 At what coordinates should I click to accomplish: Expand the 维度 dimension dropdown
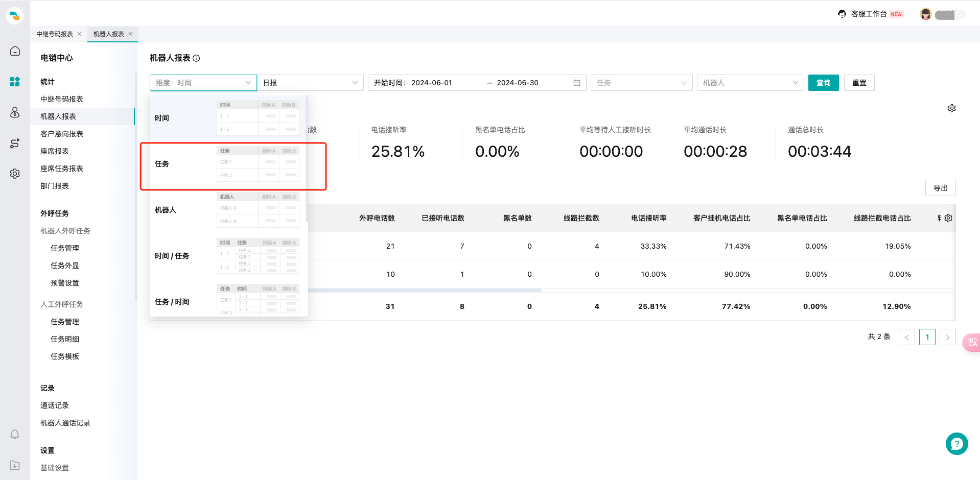tap(203, 83)
